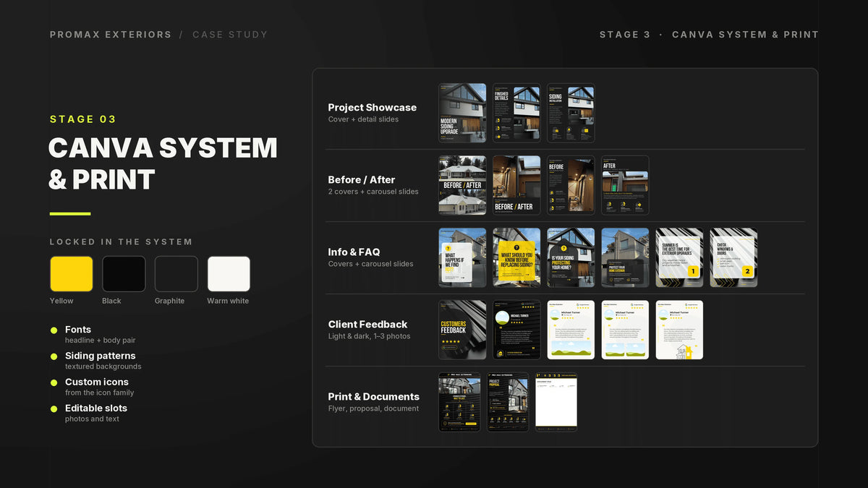Open the flyer print thumbnail
Image resolution: width=868 pixels, height=488 pixels.
(x=460, y=402)
